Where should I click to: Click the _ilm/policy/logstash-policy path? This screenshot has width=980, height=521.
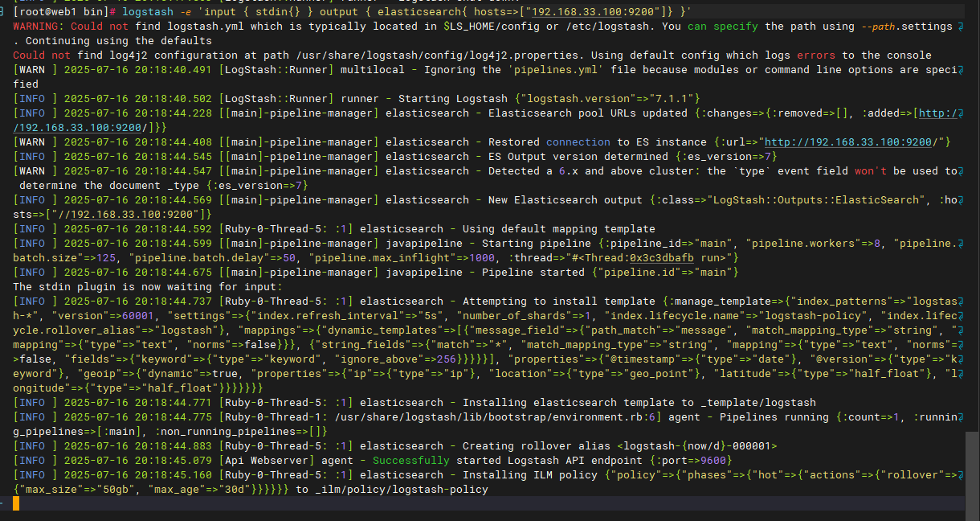coord(402,490)
